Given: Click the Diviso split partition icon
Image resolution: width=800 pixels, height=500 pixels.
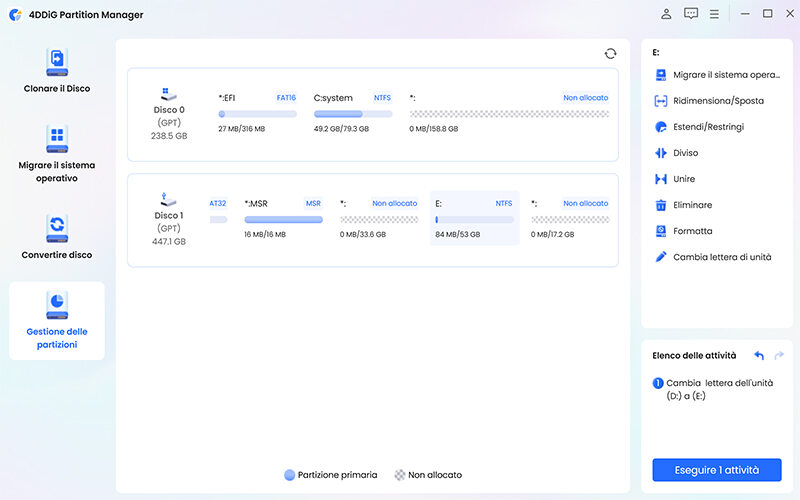Looking at the screenshot, I should tap(661, 153).
